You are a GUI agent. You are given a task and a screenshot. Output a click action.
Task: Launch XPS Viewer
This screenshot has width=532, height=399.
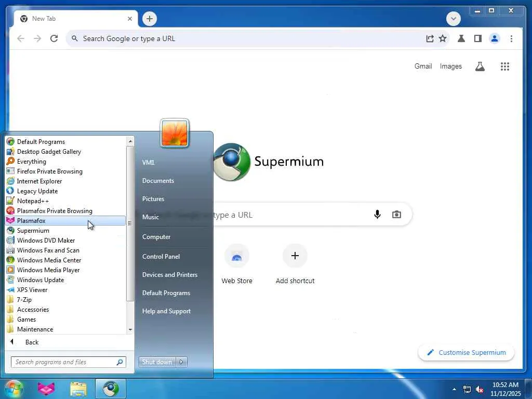pyautogui.click(x=65, y=290)
